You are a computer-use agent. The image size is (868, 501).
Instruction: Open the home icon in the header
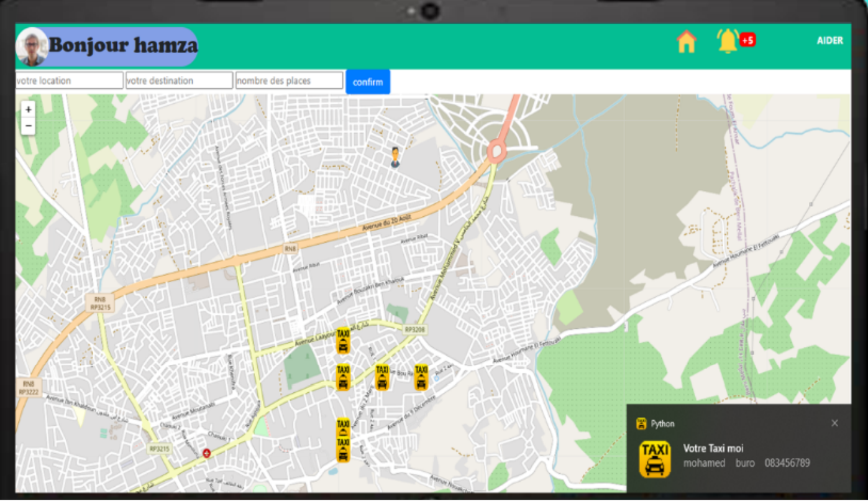tap(686, 42)
